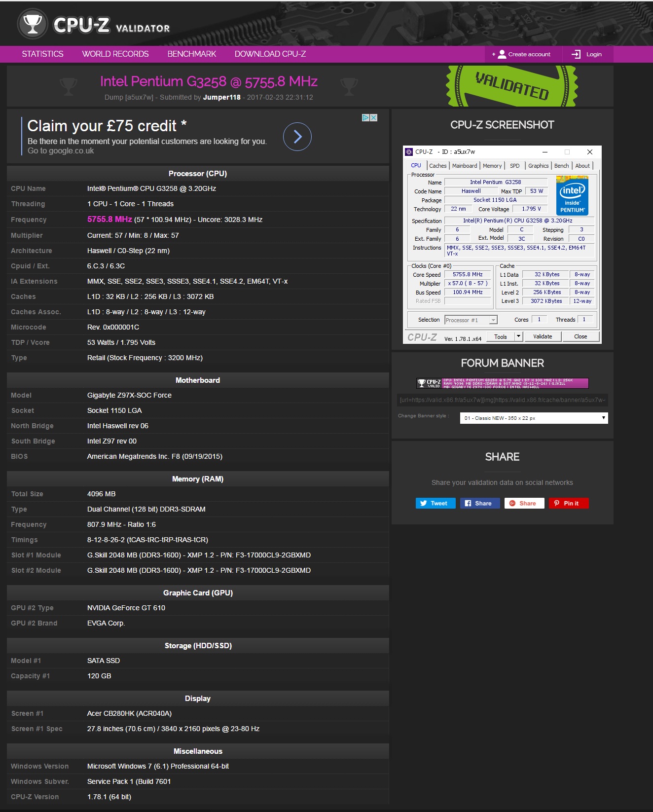The width and height of the screenshot is (653, 812).
Task: Click the Pinterest Pin it button
Action: pos(569,503)
